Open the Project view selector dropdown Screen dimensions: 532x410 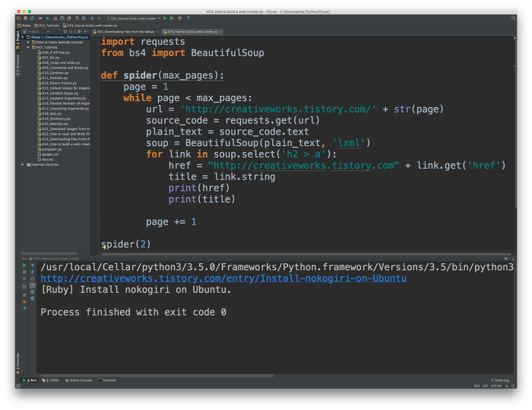36,32
